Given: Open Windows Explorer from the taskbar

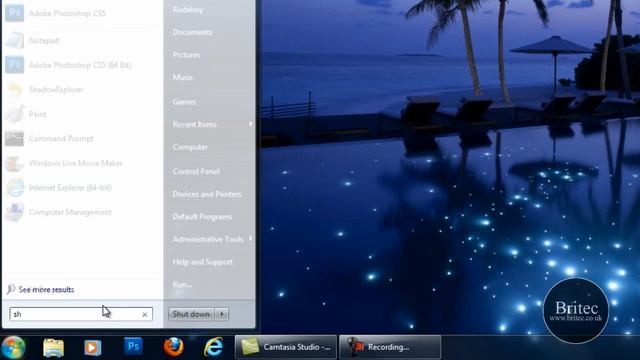Looking at the screenshot, I should tap(53, 347).
